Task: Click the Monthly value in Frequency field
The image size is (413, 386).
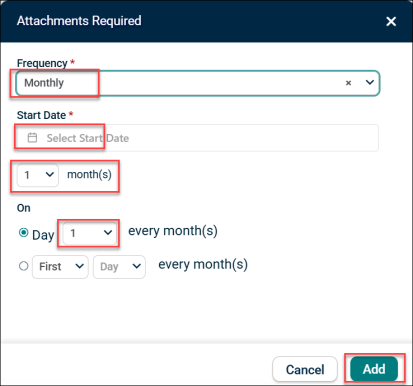Action: click(x=44, y=83)
